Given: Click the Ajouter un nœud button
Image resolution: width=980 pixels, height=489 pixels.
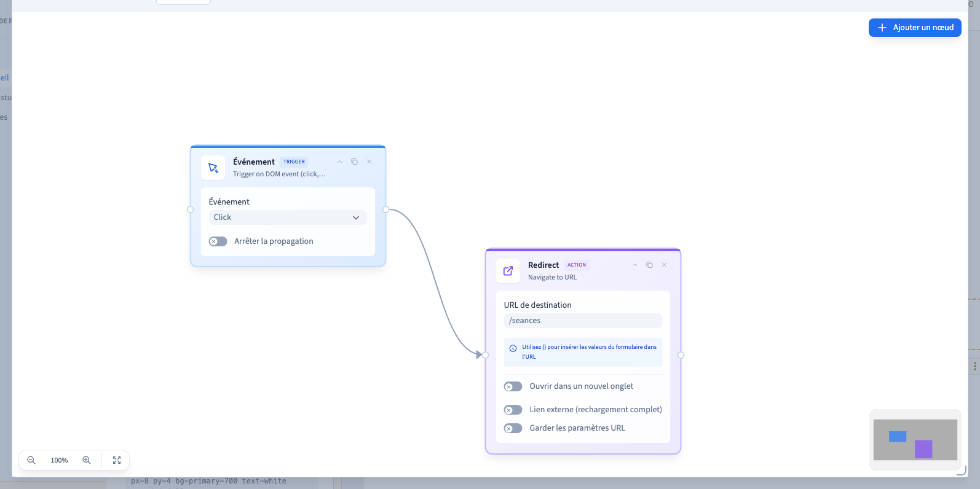Looking at the screenshot, I should point(915,28).
